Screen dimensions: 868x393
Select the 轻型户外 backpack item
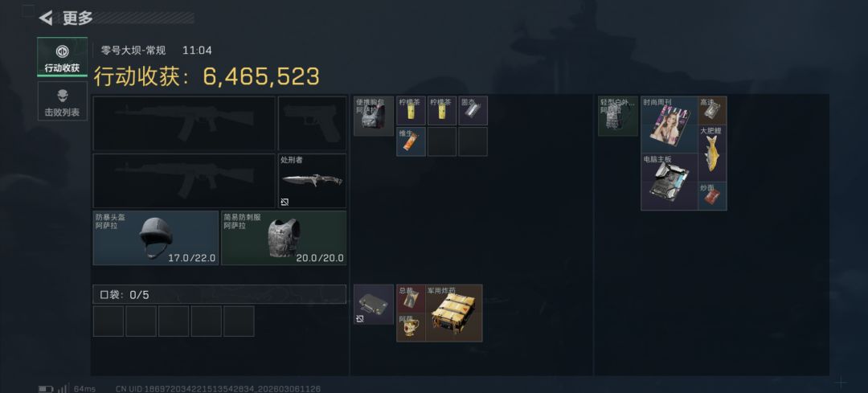click(618, 117)
